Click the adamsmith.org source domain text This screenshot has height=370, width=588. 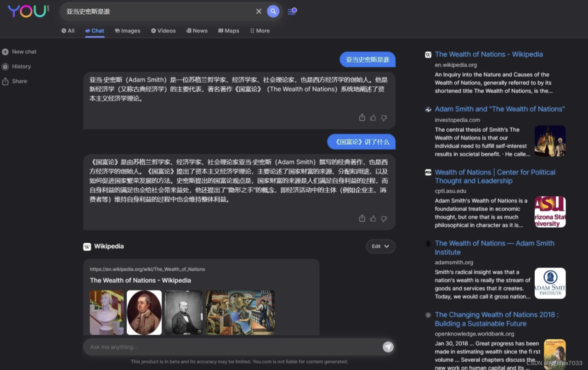(x=454, y=263)
